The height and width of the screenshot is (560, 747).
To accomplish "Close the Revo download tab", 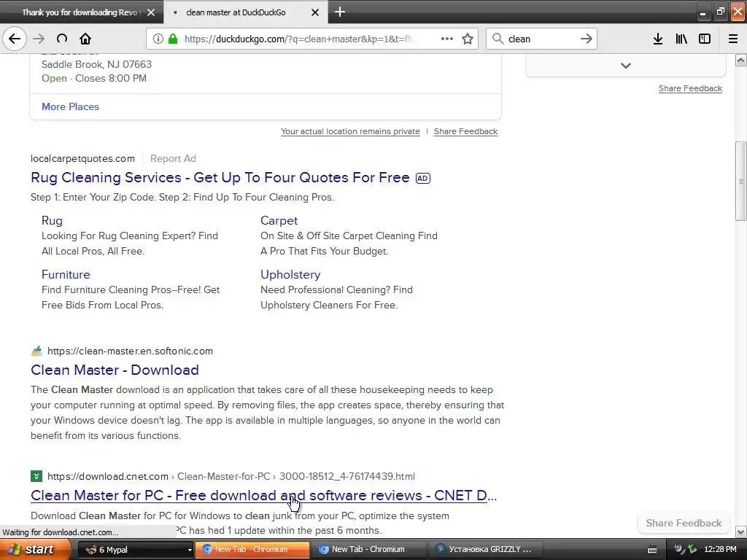I will coord(151,12).
